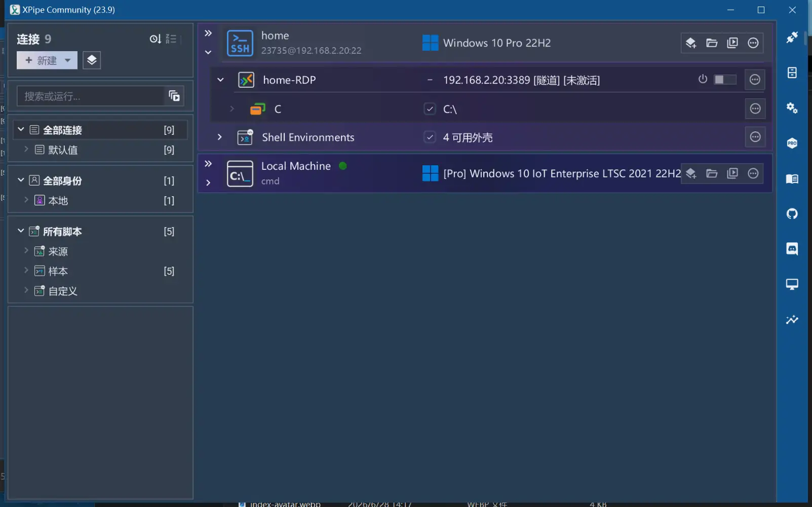The width and height of the screenshot is (812, 507).
Task: Open more options for the home connection
Action: point(753,43)
